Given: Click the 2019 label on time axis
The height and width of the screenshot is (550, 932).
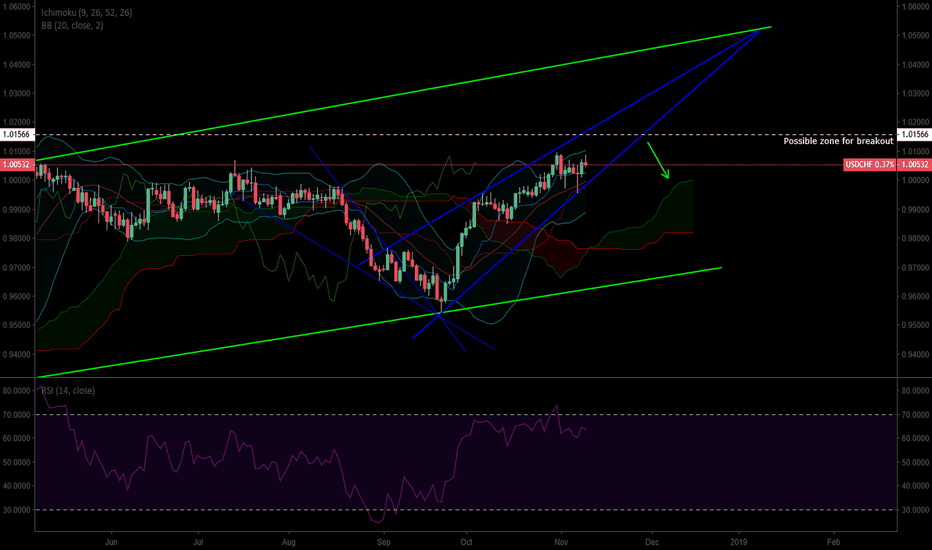Looking at the screenshot, I should coord(739,542).
